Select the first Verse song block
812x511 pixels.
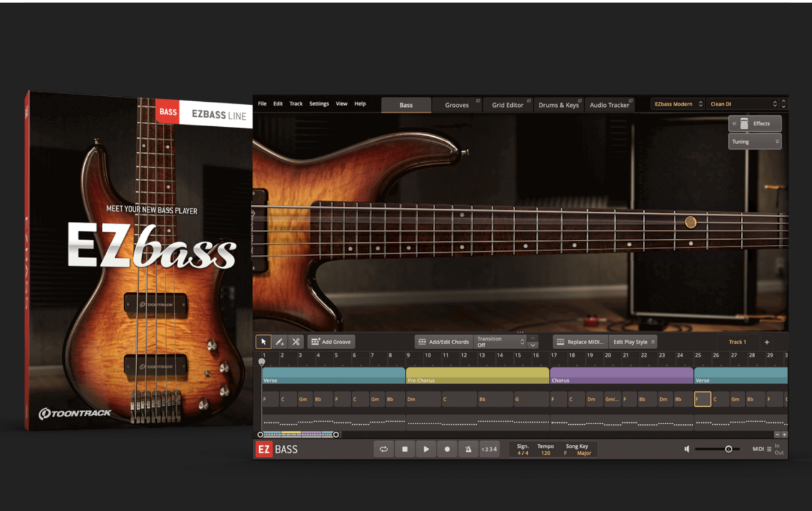[334, 375]
